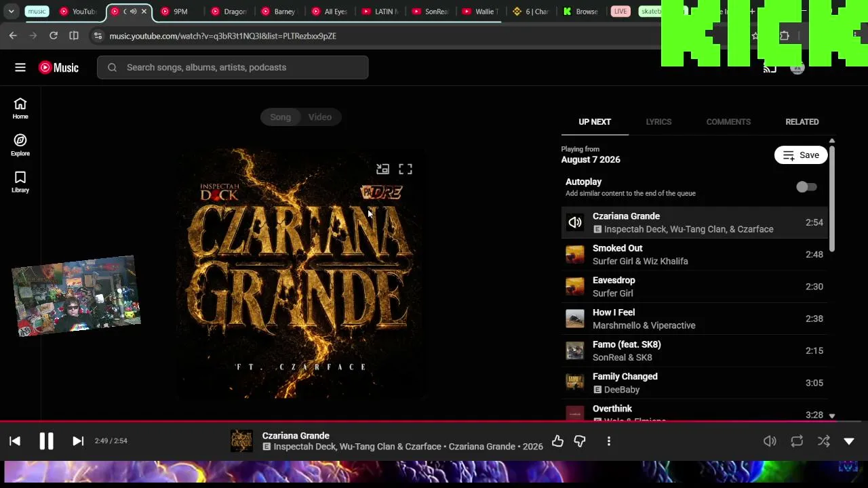Pause the current song
This screenshot has height=488, width=868.
click(x=46, y=441)
